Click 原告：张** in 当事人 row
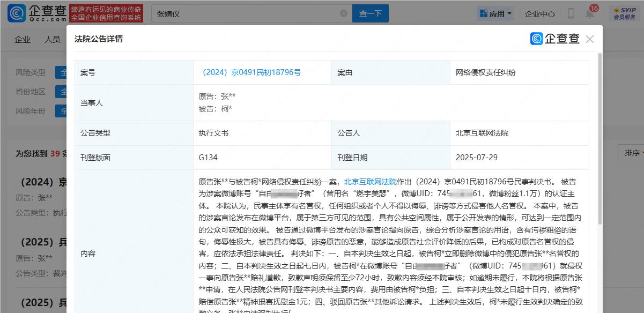This screenshot has width=644, height=313. (217, 96)
